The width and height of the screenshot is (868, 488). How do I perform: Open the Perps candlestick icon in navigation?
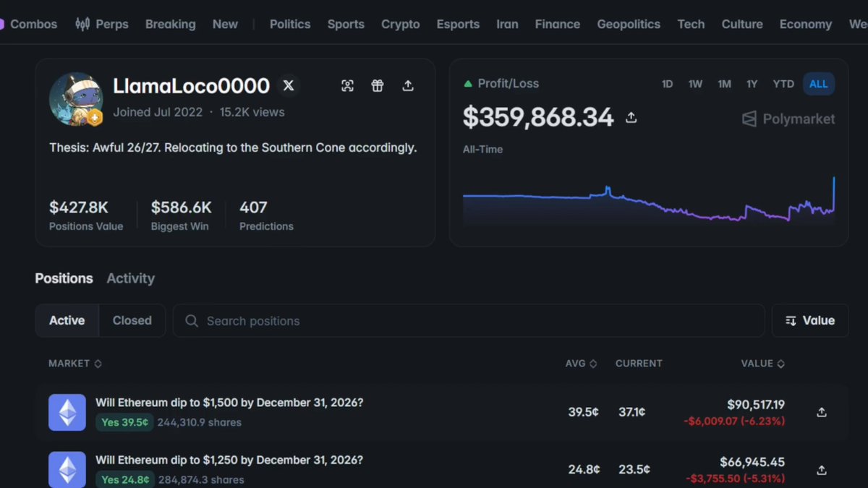(82, 24)
